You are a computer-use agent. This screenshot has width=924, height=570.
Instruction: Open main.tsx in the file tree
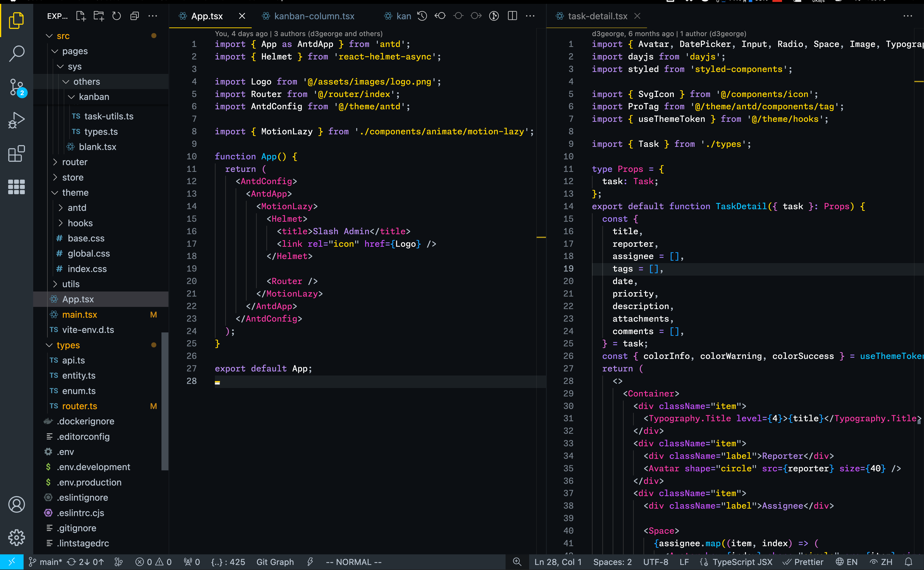pos(79,314)
